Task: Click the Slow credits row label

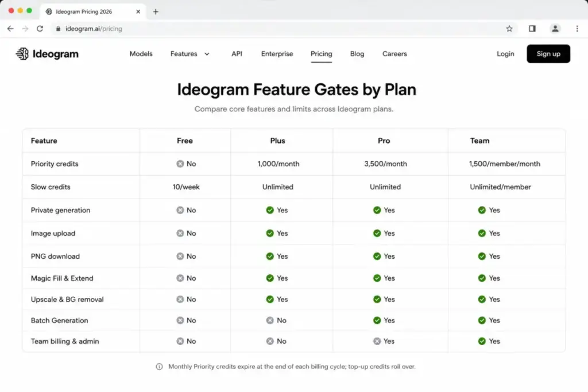Action: click(51, 187)
